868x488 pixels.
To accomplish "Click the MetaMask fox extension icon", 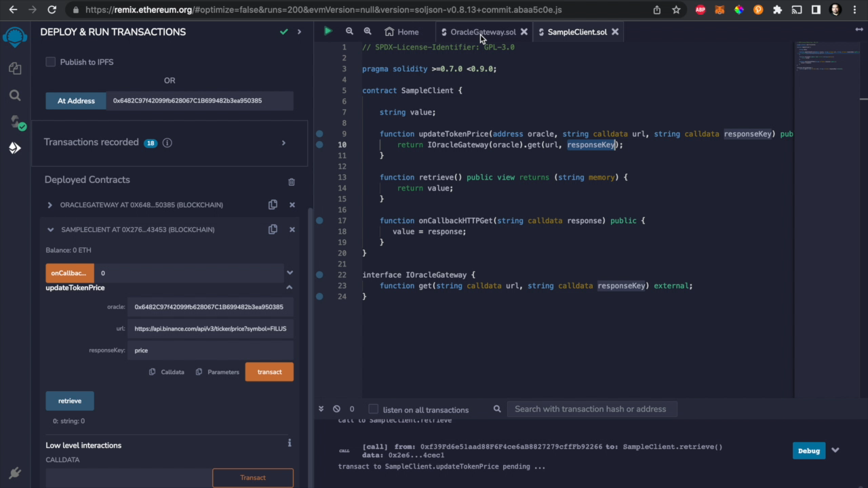I will pos(720,9).
